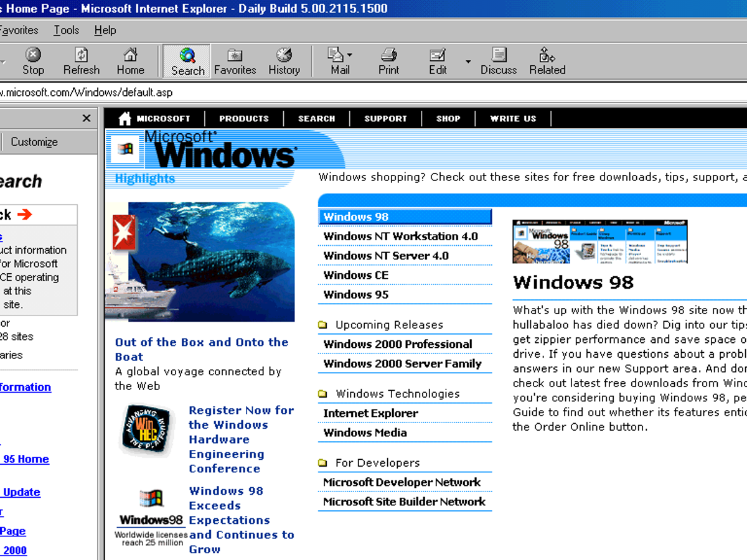Select Windows NT Server 4.0
Image resolution: width=747 pixels, height=560 pixels.
coord(386,255)
